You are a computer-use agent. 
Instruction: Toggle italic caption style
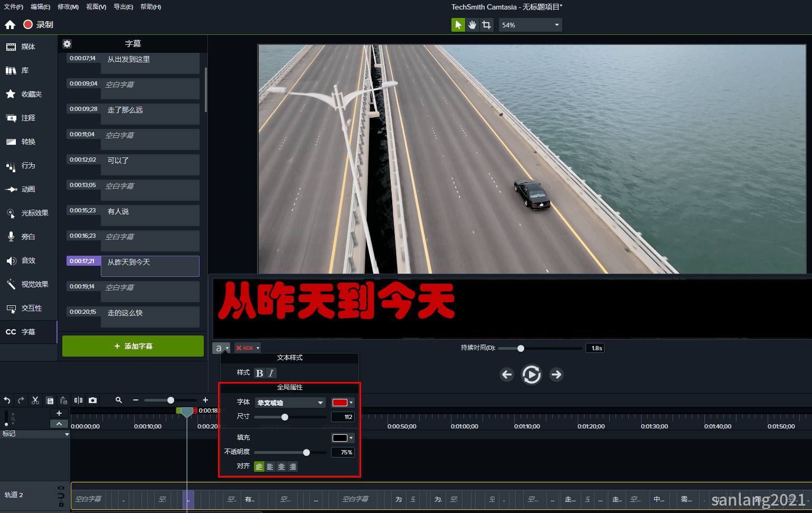(271, 373)
